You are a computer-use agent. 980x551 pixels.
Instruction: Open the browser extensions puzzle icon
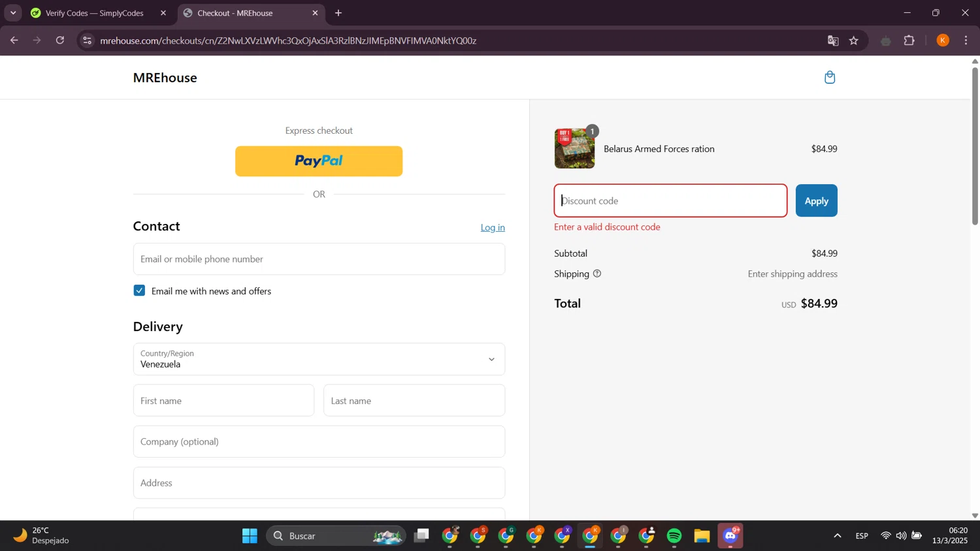pos(909,40)
